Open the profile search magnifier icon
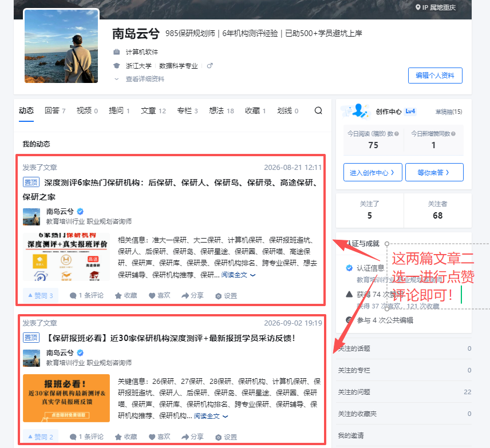Screen dimensions: 490x448 (x=318, y=110)
